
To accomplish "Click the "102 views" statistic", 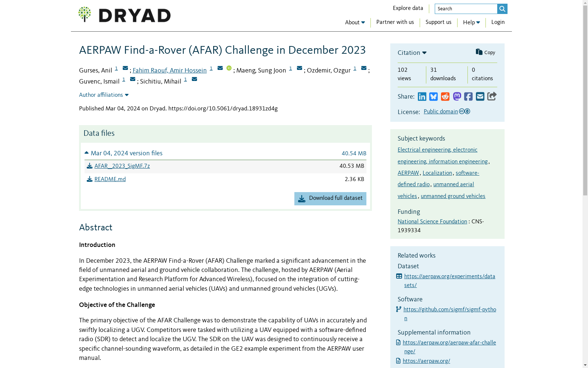I will [x=404, y=74].
